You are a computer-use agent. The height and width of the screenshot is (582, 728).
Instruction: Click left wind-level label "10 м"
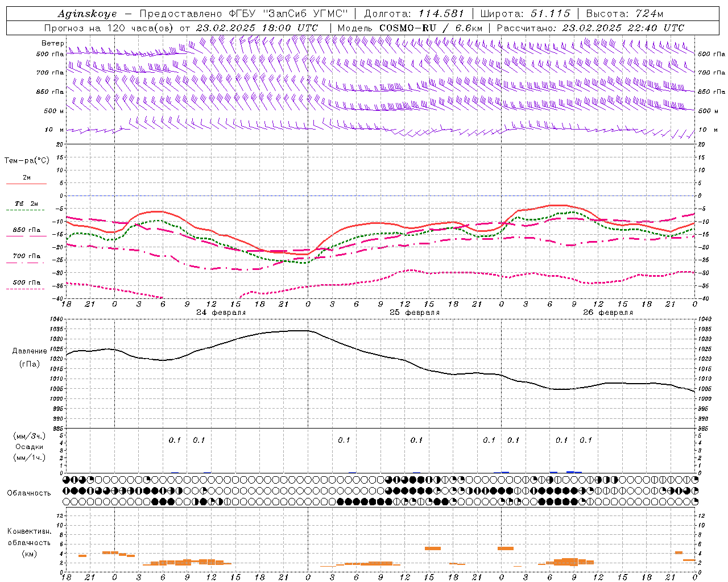[x=55, y=130]
